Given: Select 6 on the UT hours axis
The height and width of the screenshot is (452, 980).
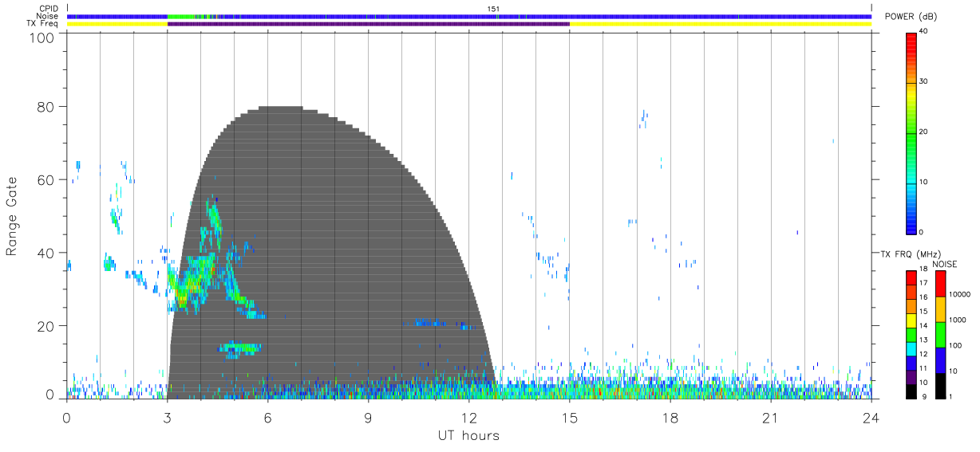Looking at the screenshot, I should tap(268, 419).
